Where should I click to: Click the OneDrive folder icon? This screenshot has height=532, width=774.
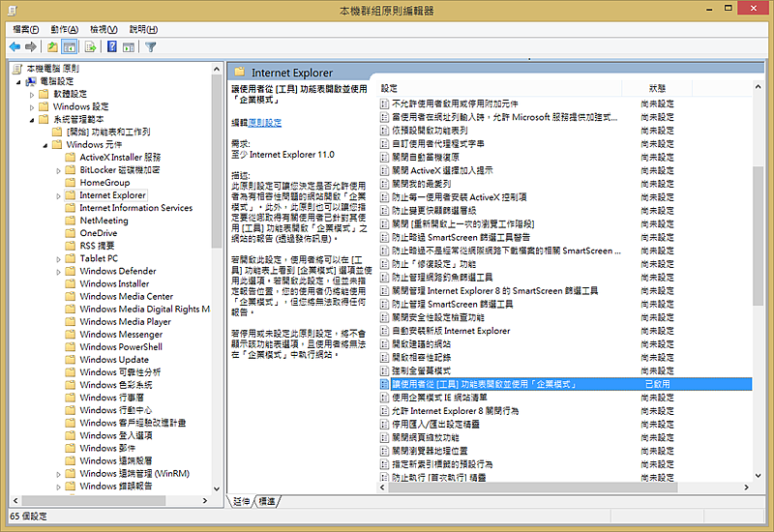(70, 233)
